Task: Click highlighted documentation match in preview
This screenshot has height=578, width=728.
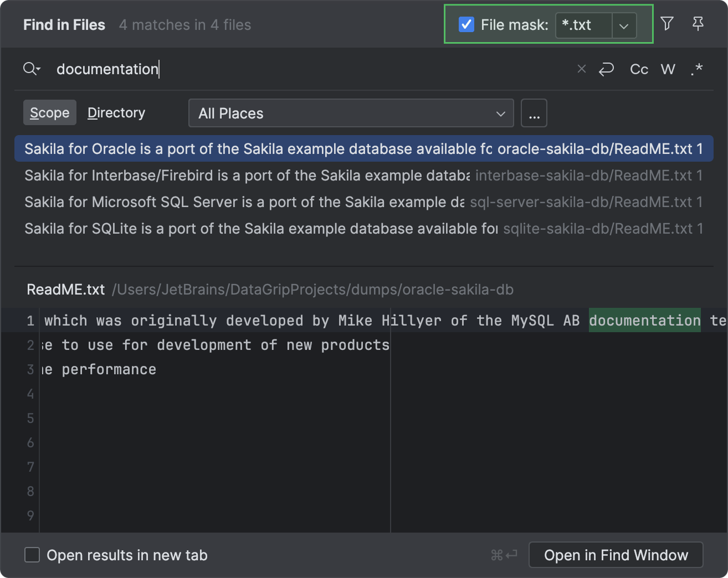Action: (644, 321)
